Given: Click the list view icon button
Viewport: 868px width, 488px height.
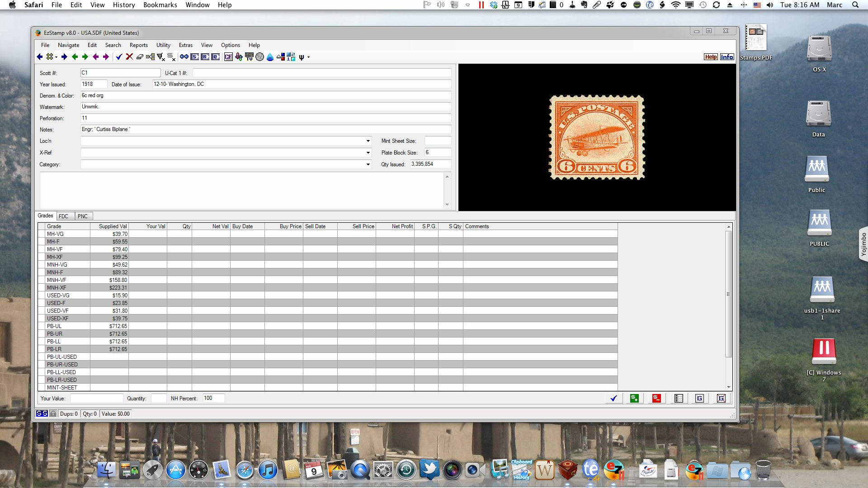Looking at the screenshot, I should (679, 398).
